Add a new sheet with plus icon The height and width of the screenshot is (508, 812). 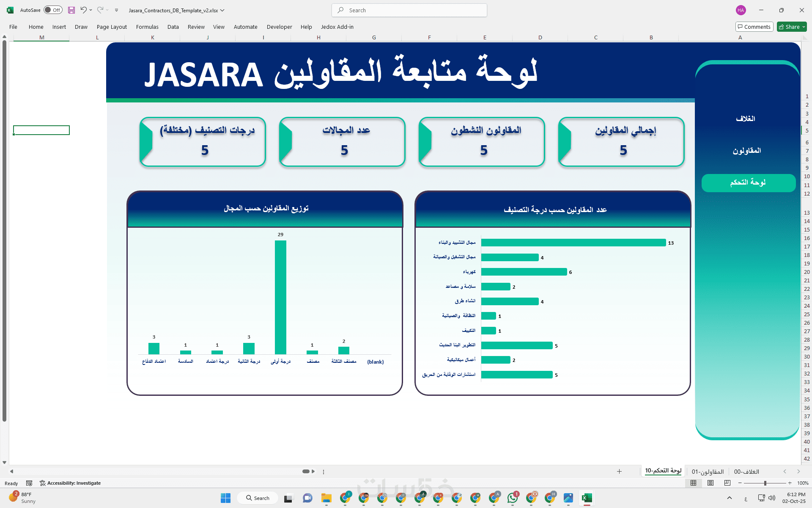(619, 472)
